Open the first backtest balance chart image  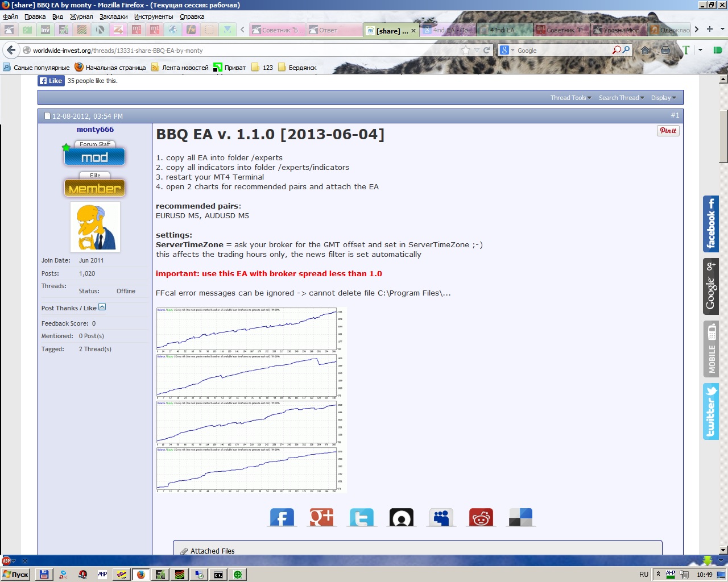tap(250, 330)
